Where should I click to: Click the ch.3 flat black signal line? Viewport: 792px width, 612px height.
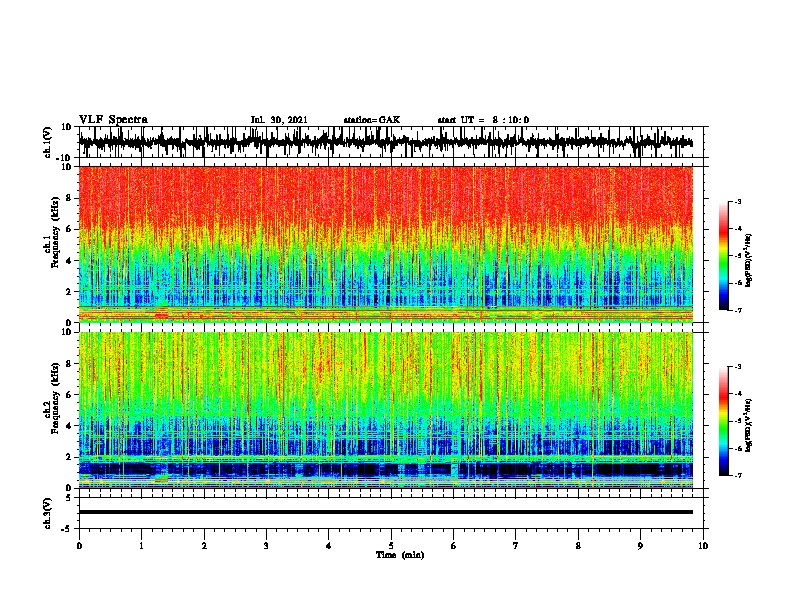(385, 512)
